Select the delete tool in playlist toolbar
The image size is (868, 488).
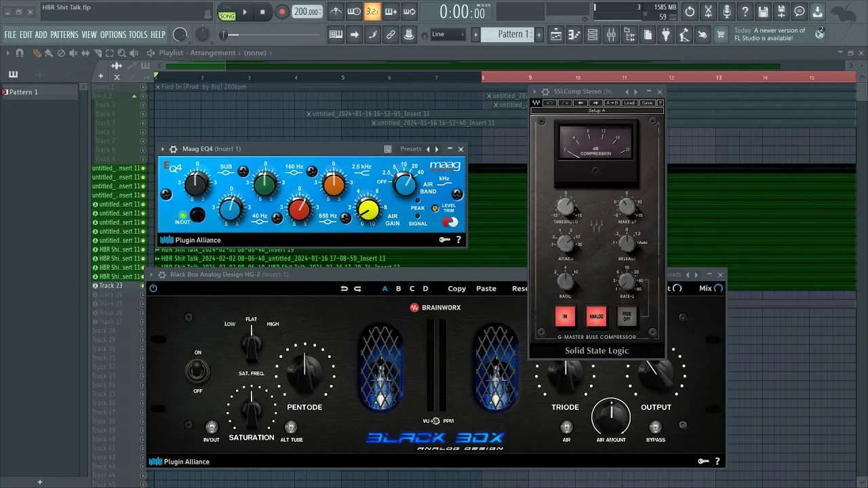[x=61, y=53]
